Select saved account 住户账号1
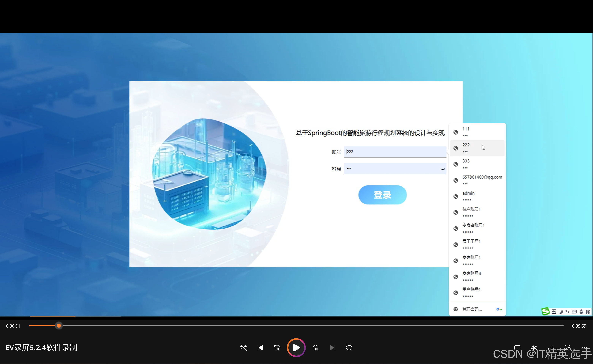The width and height of the screenshot is (593, 364). [x=477, y=212]
